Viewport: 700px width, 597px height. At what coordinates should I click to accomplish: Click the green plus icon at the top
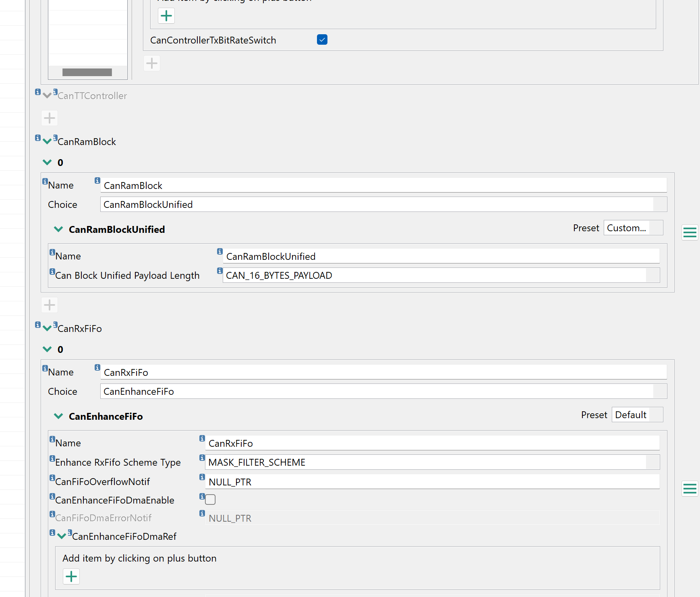click(166, 16)
